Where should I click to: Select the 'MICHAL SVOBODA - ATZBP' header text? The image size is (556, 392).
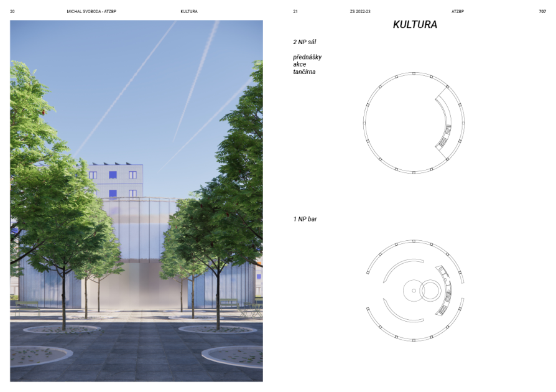coord(91,11)
